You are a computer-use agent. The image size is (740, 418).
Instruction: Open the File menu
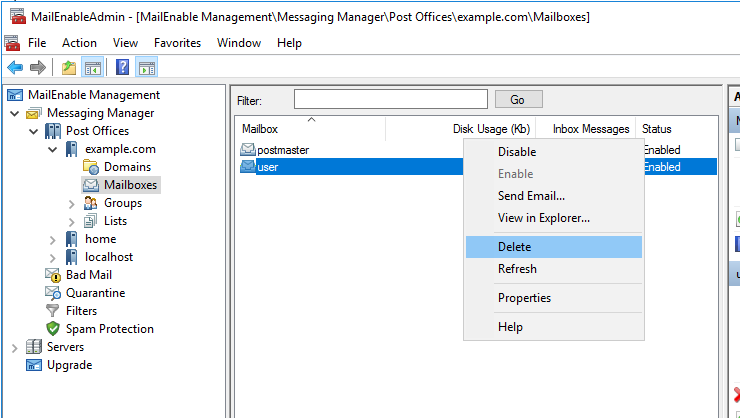pos(37,43)
